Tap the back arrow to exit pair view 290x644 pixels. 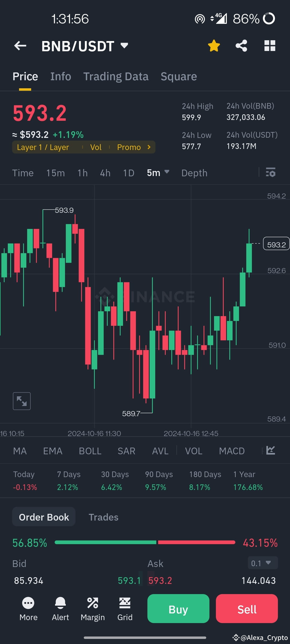[x=20, y=46]
